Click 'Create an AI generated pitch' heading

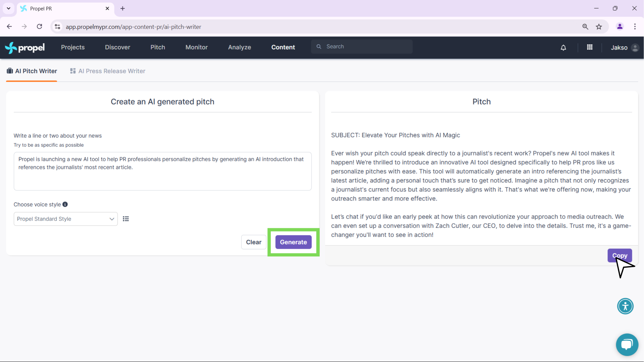coord(162,102)
